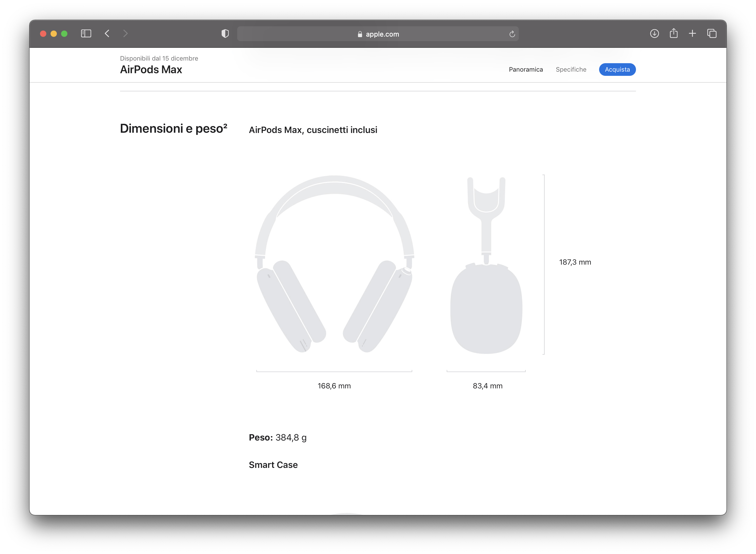Click the Smart Case heading
The height and width of the screenshot is (554, 756).
pyautogui.click(x=273, y=465)
